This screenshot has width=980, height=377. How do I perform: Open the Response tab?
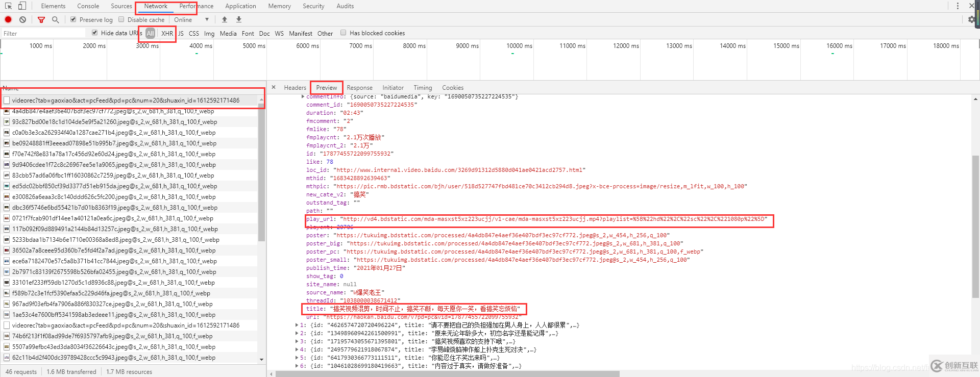(x=359, y=88)
